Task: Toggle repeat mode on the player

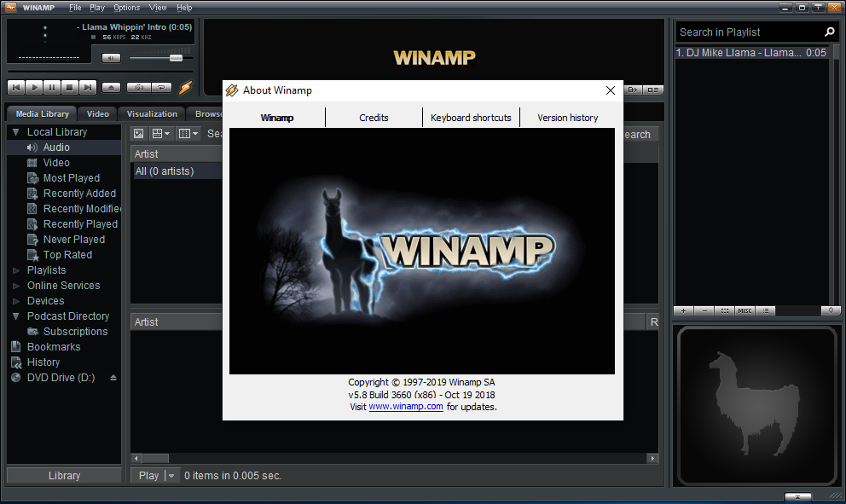Action: click(161, 87)
